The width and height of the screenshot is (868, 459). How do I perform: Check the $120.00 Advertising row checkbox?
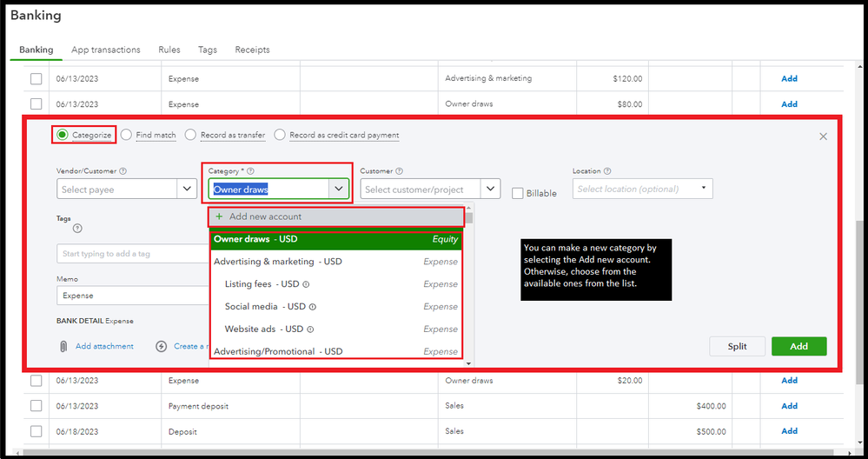point(36,78)
